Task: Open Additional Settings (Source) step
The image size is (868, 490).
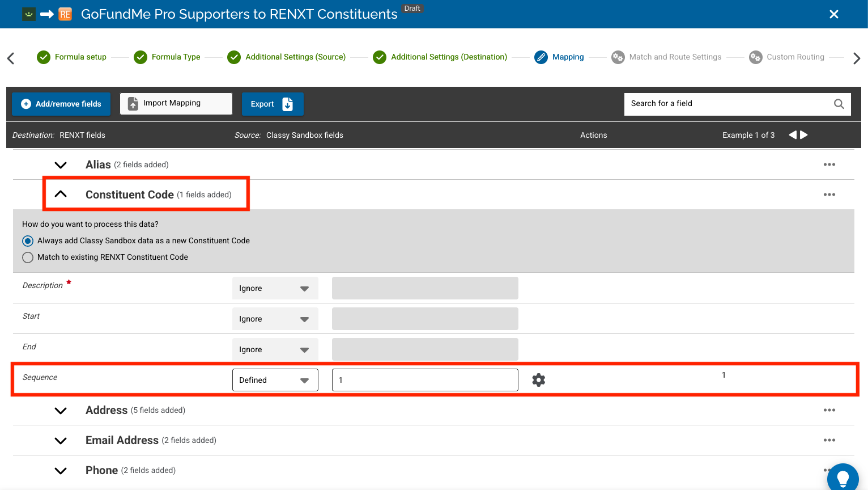Action: pos(287,57)
